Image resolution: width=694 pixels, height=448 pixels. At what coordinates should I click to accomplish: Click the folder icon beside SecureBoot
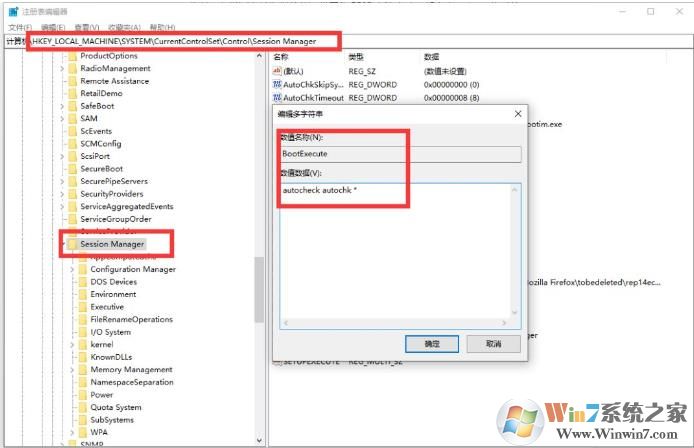tap(73, 169)
